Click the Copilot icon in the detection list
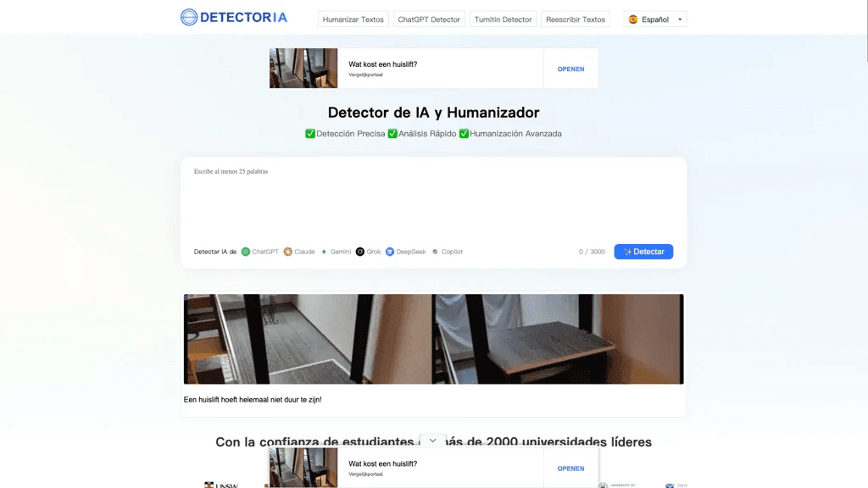Viewport: 868px width, 488px height. tap(435, 252)
